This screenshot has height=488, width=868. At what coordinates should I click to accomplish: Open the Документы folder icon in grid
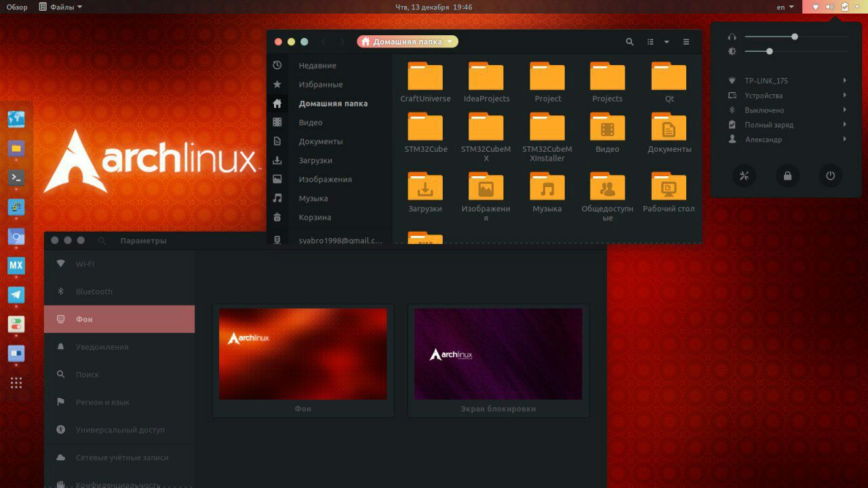tap(669, 133)
